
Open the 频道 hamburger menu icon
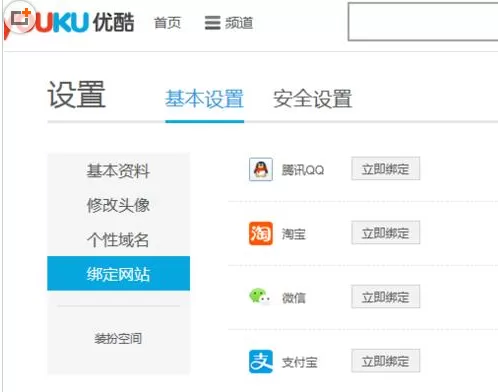pos(212,23)
